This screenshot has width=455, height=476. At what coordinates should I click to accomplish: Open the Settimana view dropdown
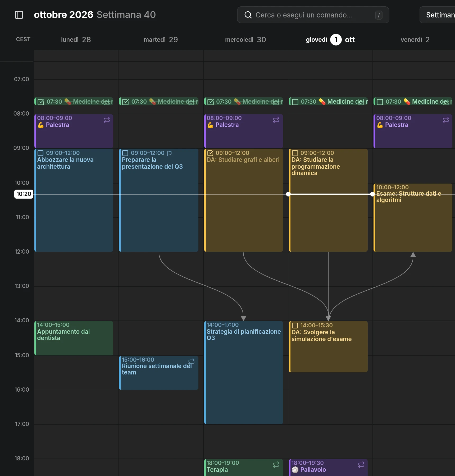click(438, 15)
